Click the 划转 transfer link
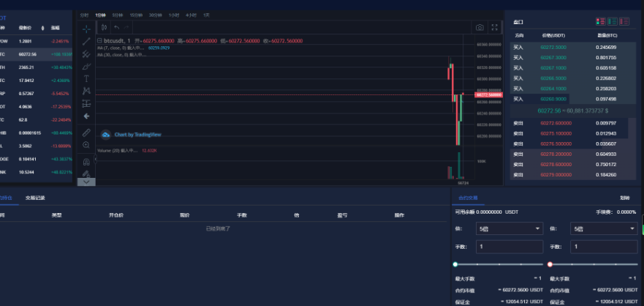Image resolution: width=644 pixels, height=306 pixels. click(x=624, y=198)
